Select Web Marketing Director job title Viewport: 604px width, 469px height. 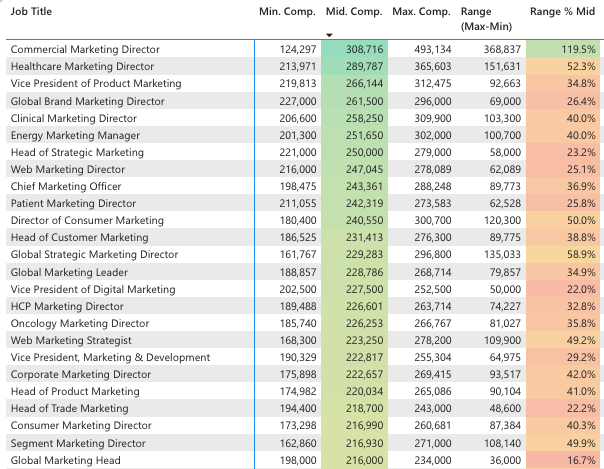pyautogui.click(x=68, y=169)
